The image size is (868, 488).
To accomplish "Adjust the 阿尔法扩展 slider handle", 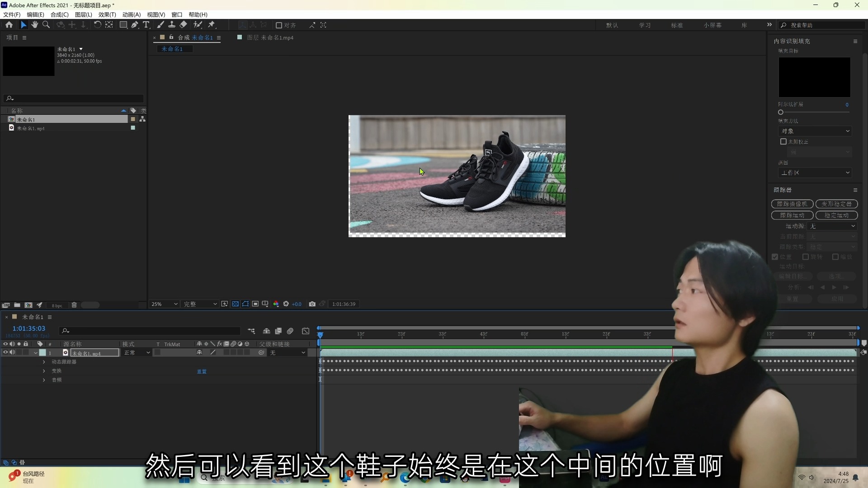I will pyautogui.click(x=781, y=112).
